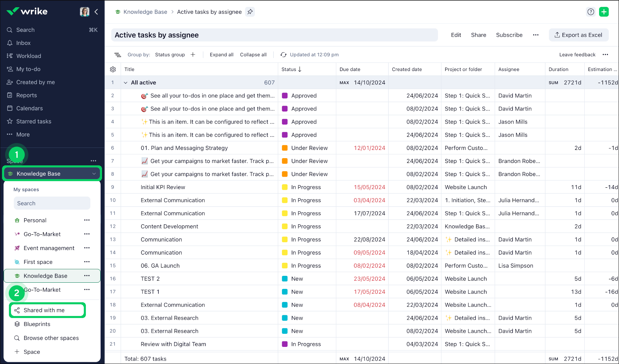619x364 pixels.
Task: Collapse the sidebar with arrow icon
Action: (x=97, y=12)
